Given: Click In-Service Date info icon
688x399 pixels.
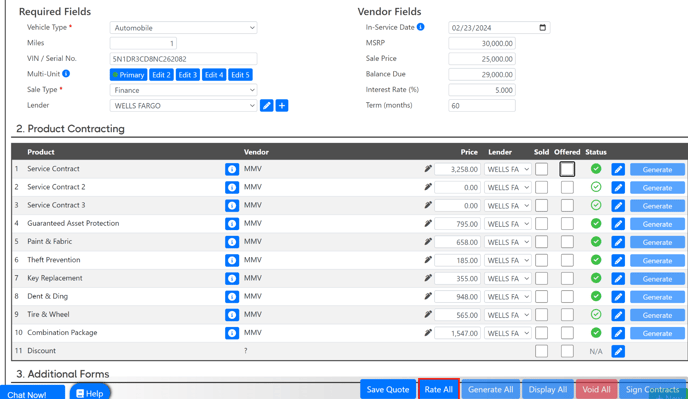Looking at the screenshot, I should pyautogui.click(x=420, y=27).
